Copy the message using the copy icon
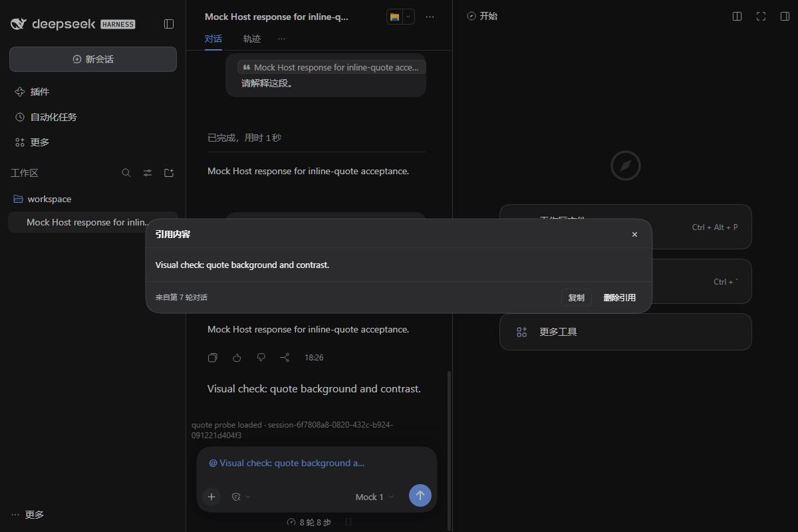Screen dimensions: 798x532 [x=213, y=358]
